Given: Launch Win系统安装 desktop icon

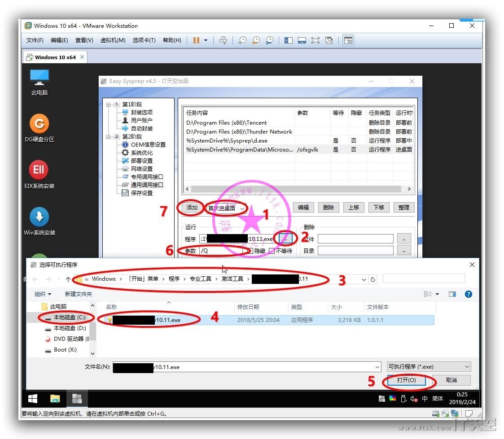Looking at the screenshot, I should (39, 221).
